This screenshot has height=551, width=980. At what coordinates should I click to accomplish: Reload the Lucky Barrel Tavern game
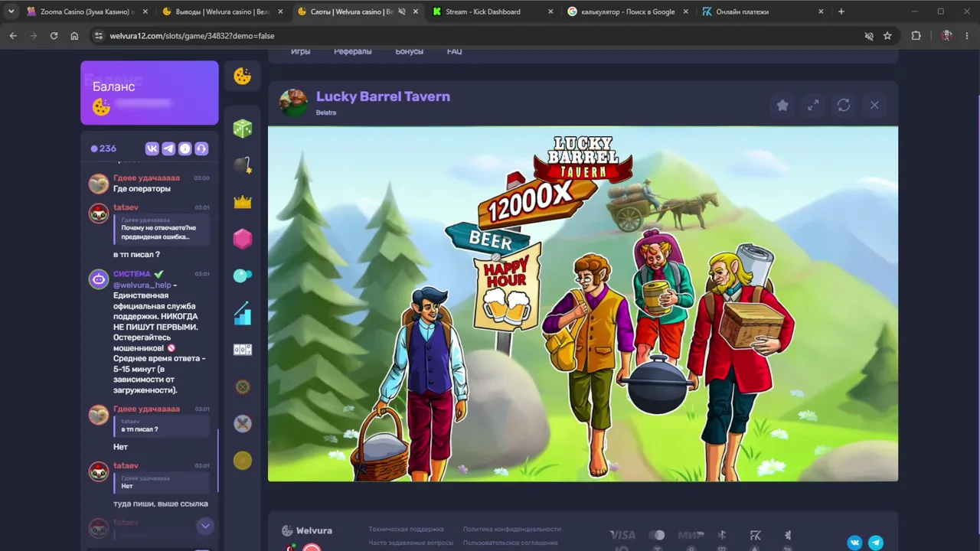[844, 106]
